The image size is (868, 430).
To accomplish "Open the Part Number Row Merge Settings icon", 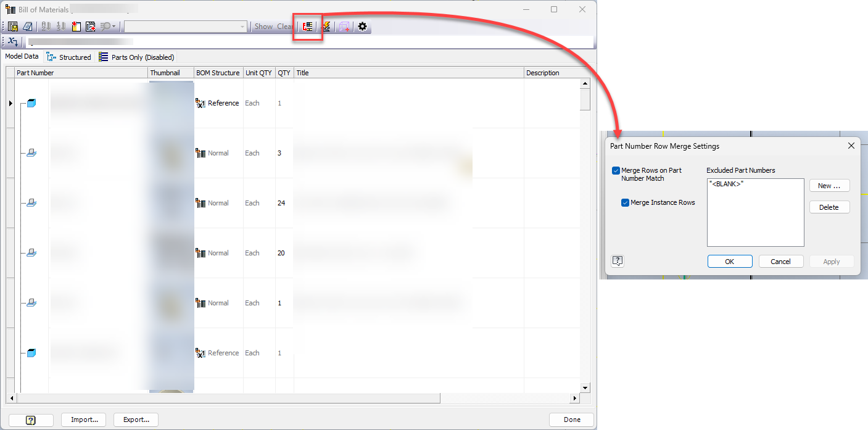I will 307,26.
